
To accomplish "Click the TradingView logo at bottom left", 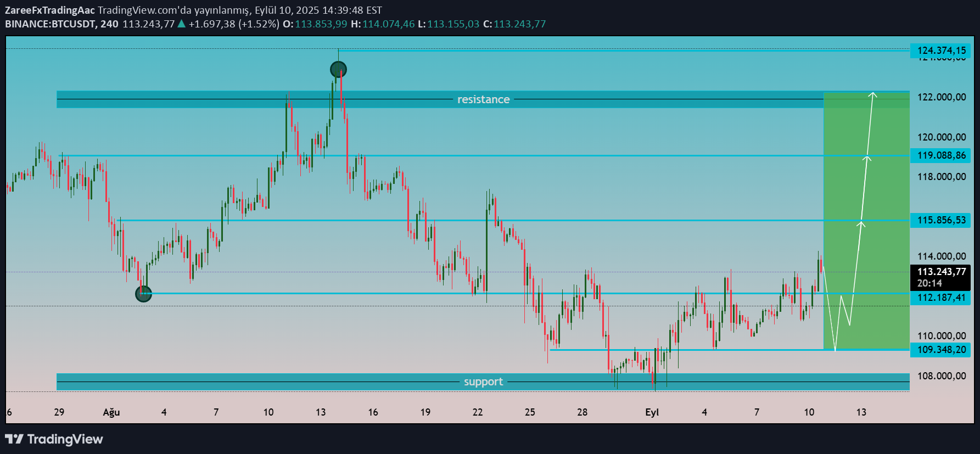I will tap(54, 439).
